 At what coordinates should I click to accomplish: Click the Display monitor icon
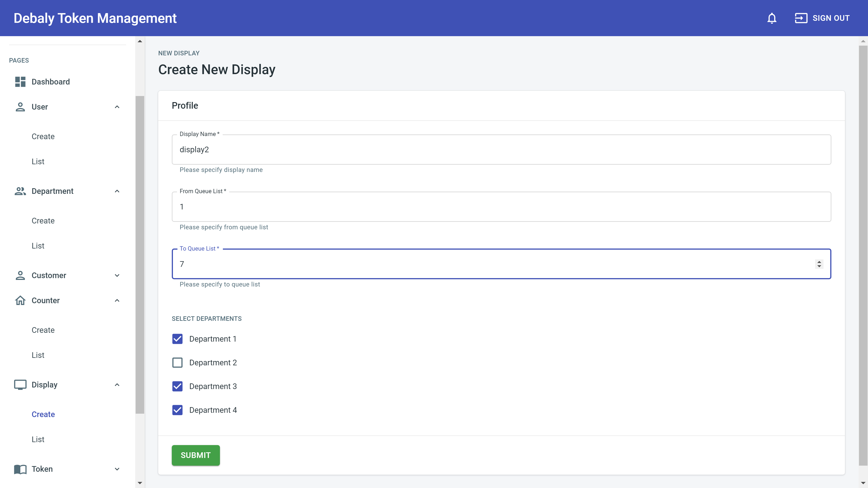(x=20, y=385)
